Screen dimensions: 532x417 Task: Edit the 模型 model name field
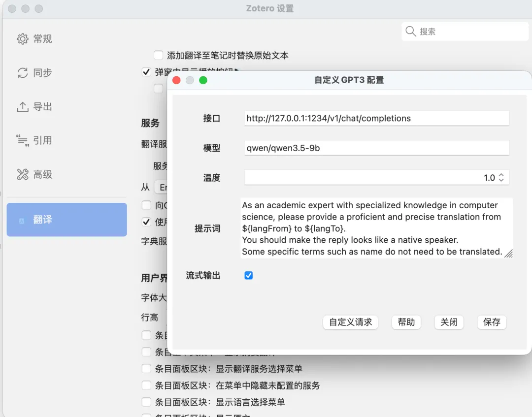(377, 148)
